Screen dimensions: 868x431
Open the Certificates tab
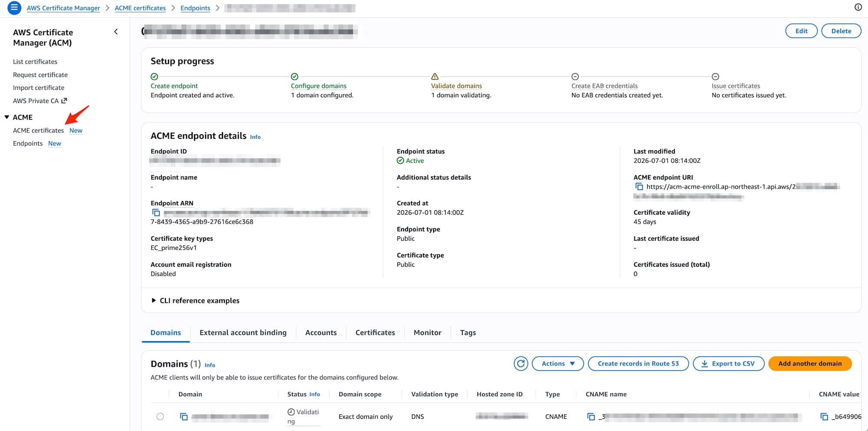tap(375, 333)
